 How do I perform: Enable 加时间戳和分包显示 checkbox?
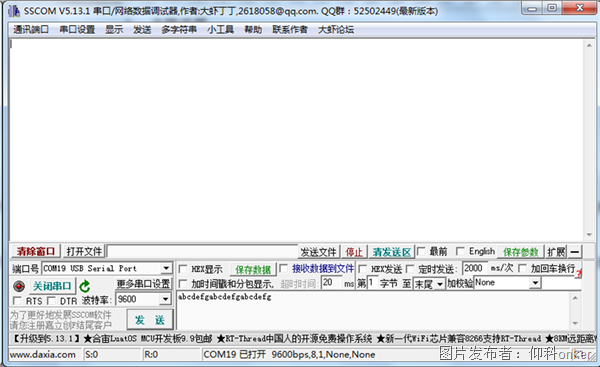183,284
